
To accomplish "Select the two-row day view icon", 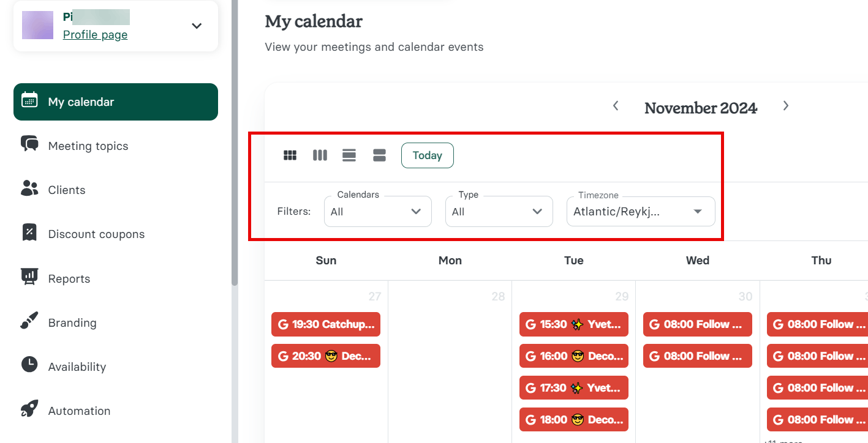I will pyautogui.click(x=379, y=155).
